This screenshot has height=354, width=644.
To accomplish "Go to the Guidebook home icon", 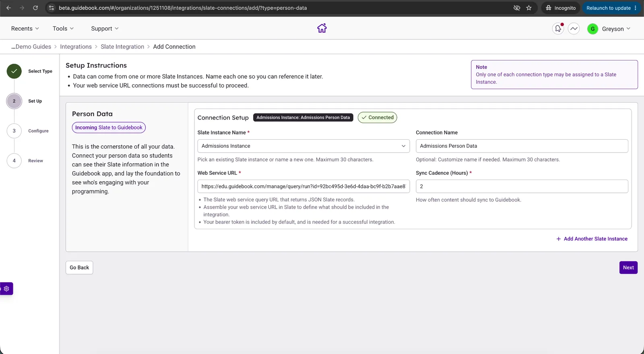I will pyautogui.click(x=322, y=28).
